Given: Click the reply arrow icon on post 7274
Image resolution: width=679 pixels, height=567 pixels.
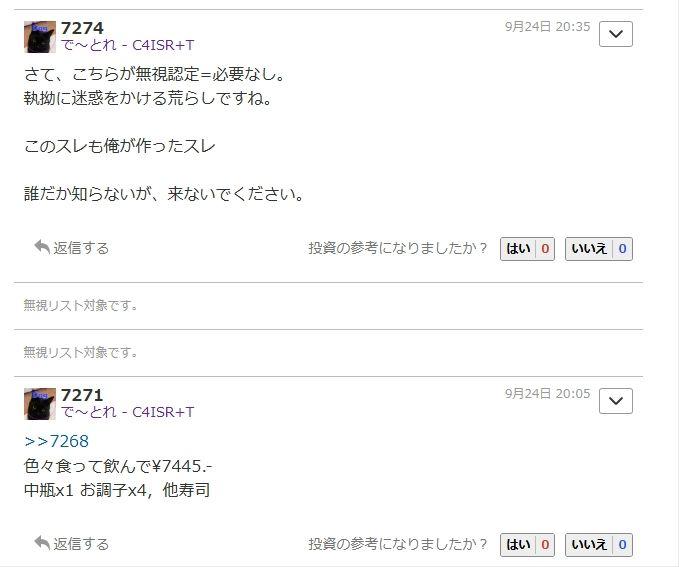Looking at the screenshot, I should (x=42, y=247).
